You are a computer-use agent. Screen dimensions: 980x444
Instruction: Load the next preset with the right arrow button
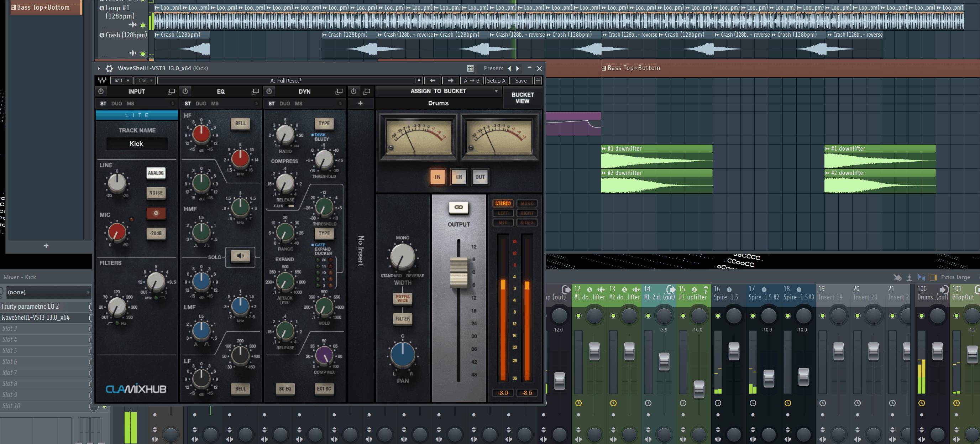(450, 81)
